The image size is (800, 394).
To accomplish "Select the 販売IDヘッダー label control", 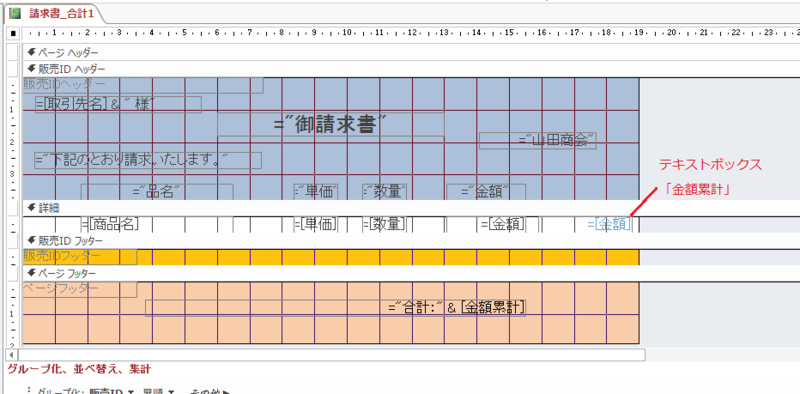I will coord(143,85).
